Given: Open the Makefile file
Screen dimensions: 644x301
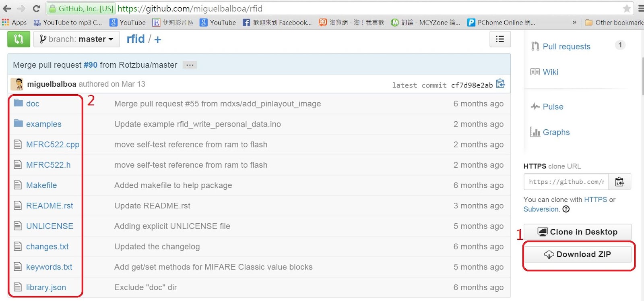Looking at the screenshot, I should 41,185.
